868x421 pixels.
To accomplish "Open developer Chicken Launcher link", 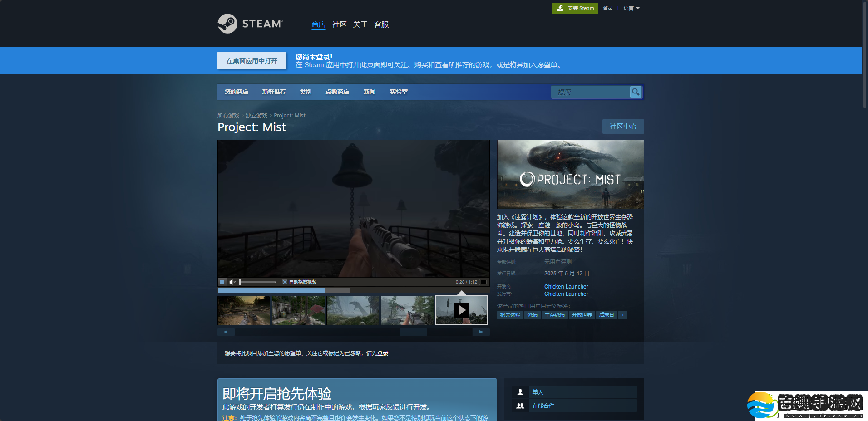I will coord(566,287).
